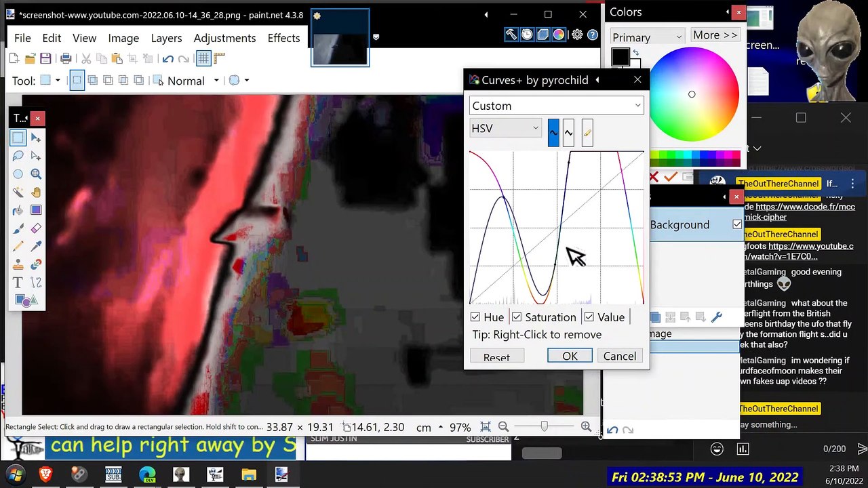This screenshot has width=868, height=488.
Task: Open the Custom preset dropdown in Curves+
Action: coord(556,106)
